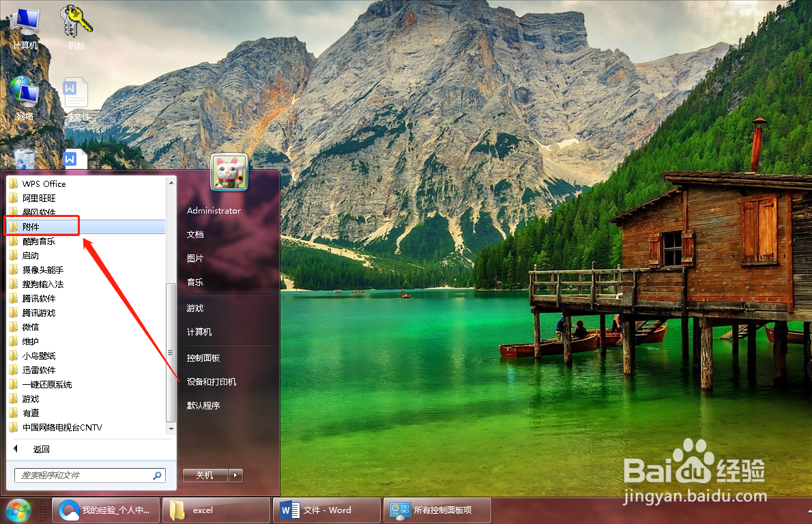Open the 计算机 desktop icon
Screen dimensions: 812x524
25,27
